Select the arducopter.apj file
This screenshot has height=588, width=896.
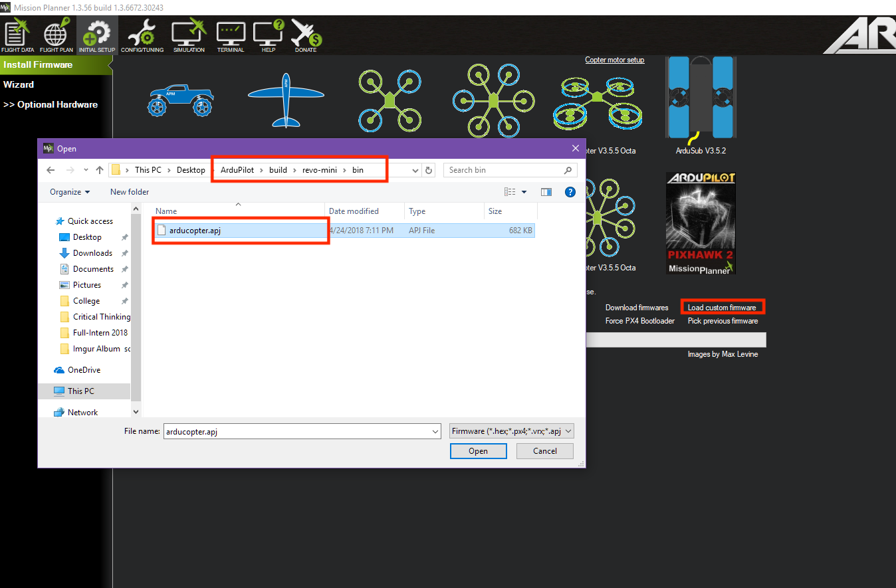tap(193, 231)
